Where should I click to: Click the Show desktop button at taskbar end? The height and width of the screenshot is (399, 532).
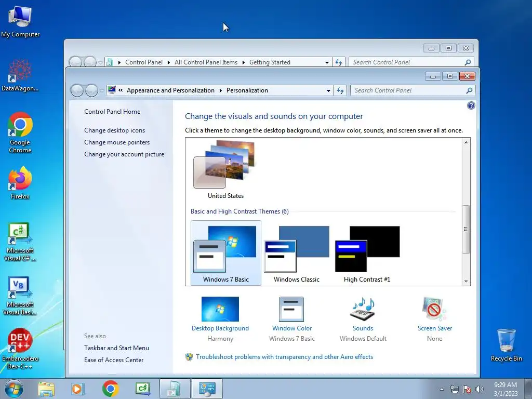528,389
